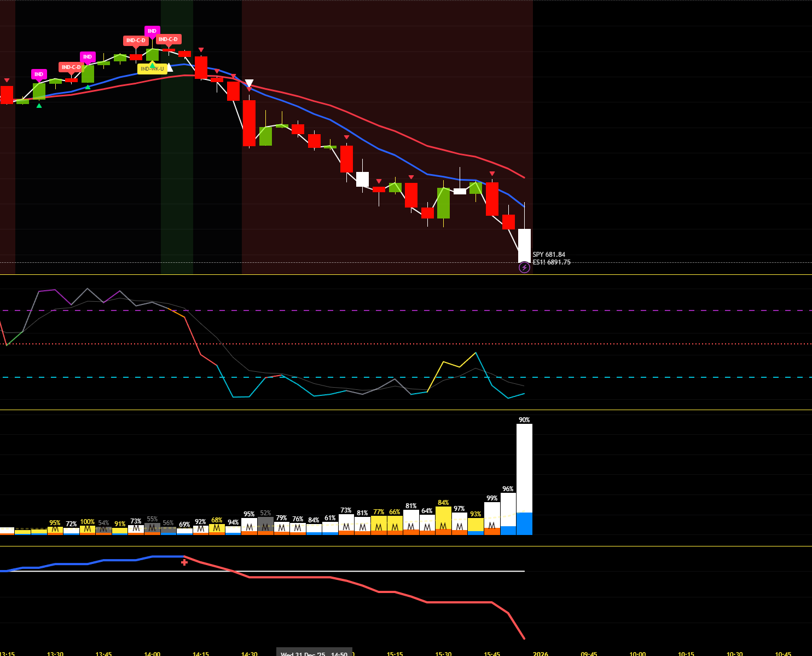This screenshot has width=812, height=656.
Task: Click the ES1! 6891.75 price label
Action: [x=552, y=262]
